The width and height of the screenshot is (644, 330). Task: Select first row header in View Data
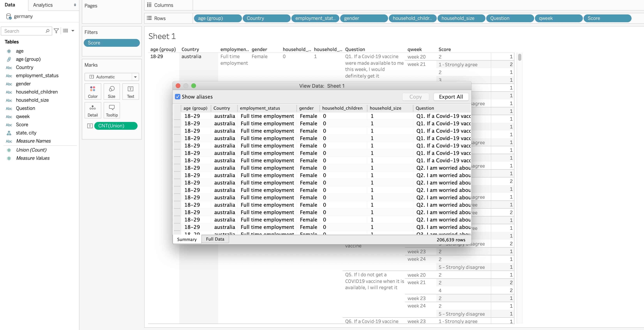point(177,116)
